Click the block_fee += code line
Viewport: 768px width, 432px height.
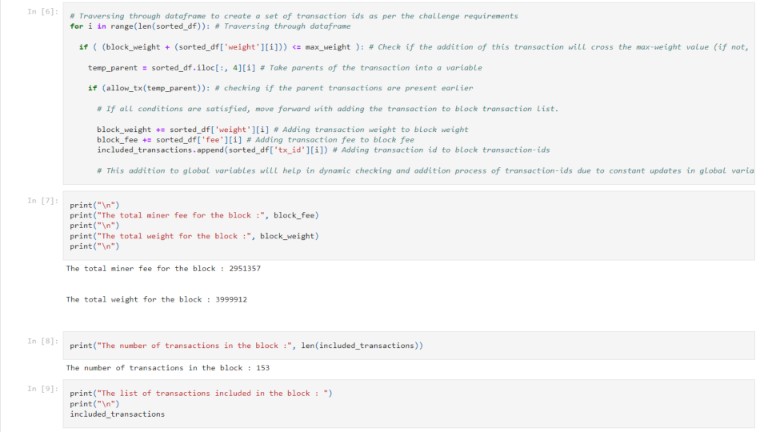(255, 140)
